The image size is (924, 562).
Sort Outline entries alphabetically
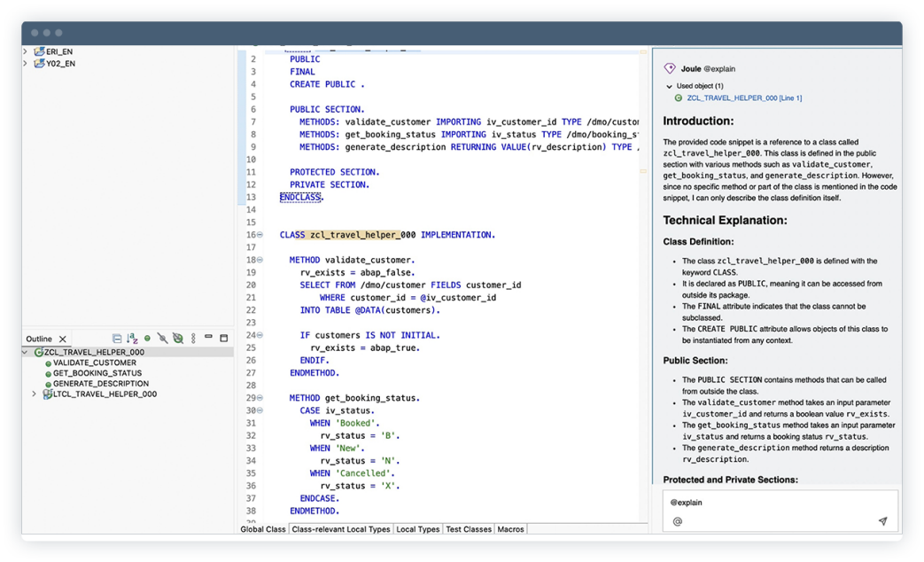132,338
